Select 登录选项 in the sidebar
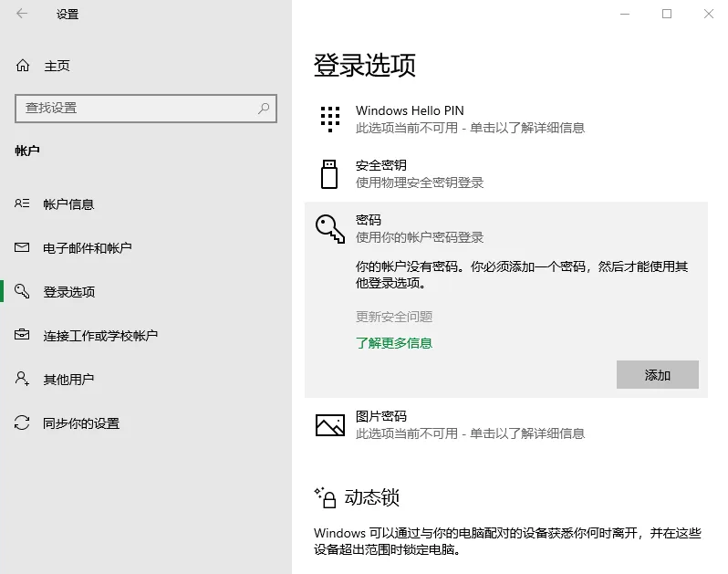This screenshot has height=574, width=728. (x=69, y=292)
